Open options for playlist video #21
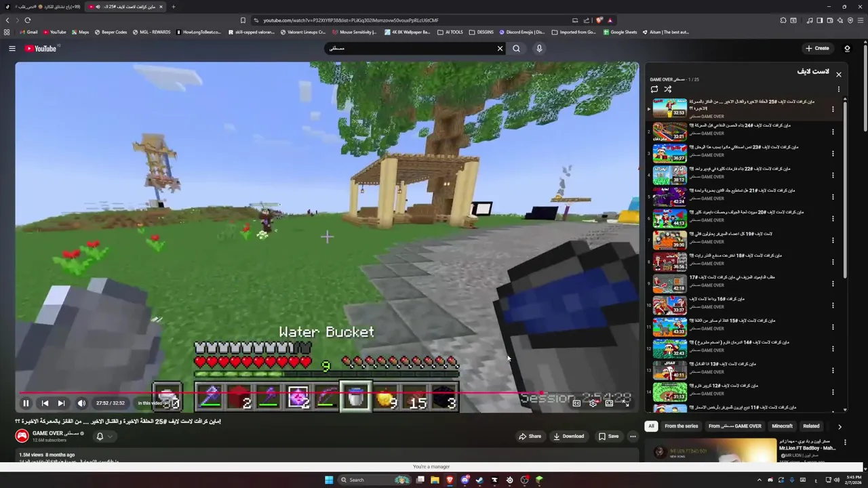This screenshot has height=488, width=868. point(833,197)
